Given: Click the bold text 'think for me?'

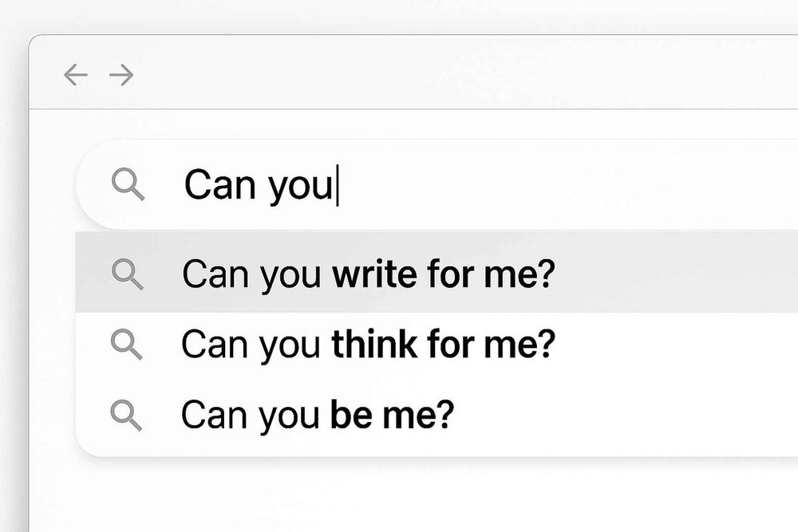Looking at the screenshot, I should (x=443, y=345).
